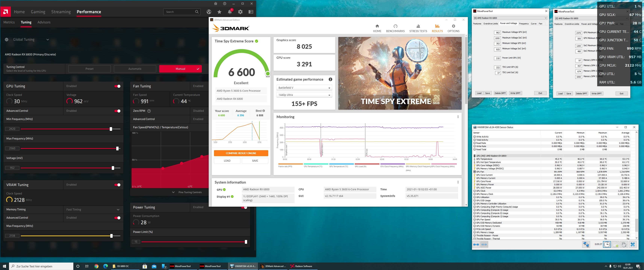Select Automatic tuning control option

(135, 69)
